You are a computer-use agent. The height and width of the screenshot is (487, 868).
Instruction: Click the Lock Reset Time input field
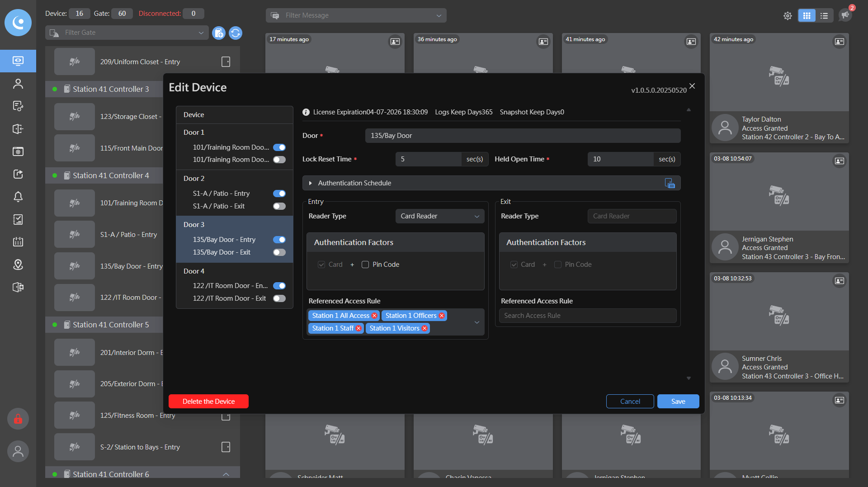tap(428, 159)
